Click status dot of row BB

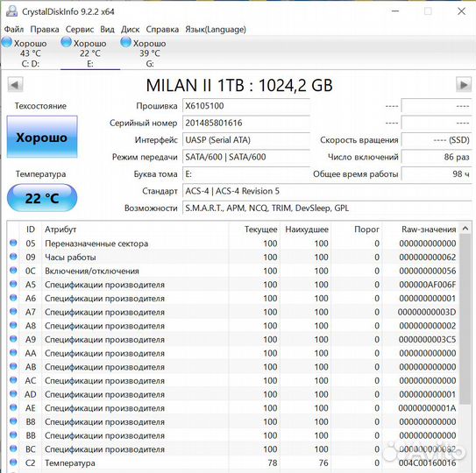point(13,434)
